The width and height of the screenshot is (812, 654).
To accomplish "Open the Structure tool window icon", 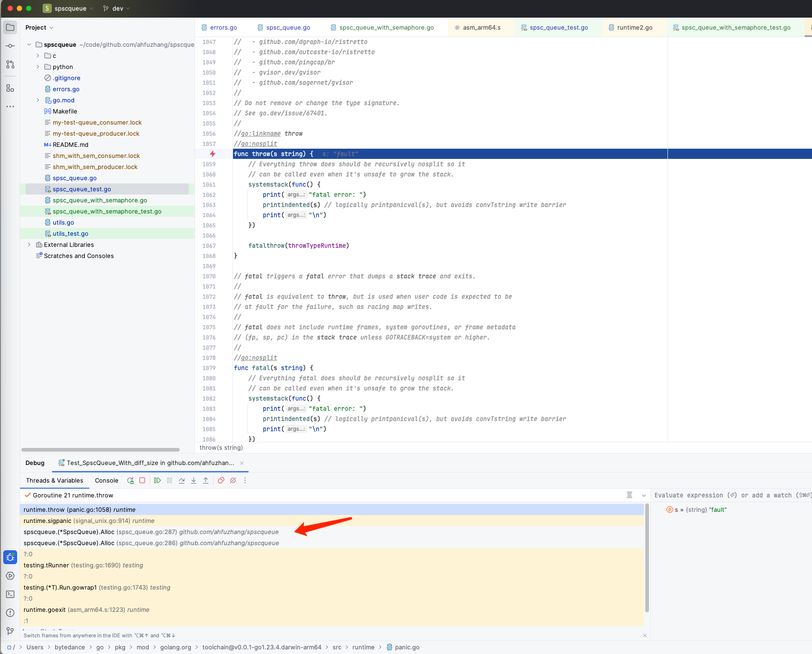I will click(10, 88).
